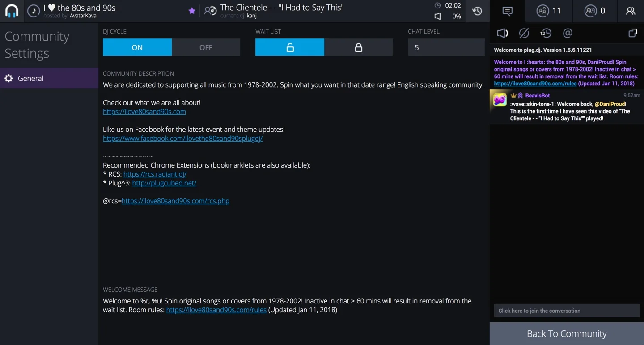Click the @DaniProud mention in chat

tap(610, 104)
